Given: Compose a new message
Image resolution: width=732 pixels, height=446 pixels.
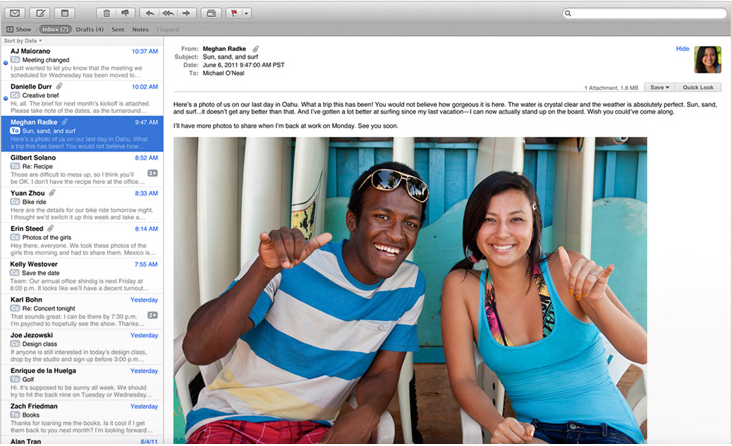Looking at the screenshot, I should (40, 13).
